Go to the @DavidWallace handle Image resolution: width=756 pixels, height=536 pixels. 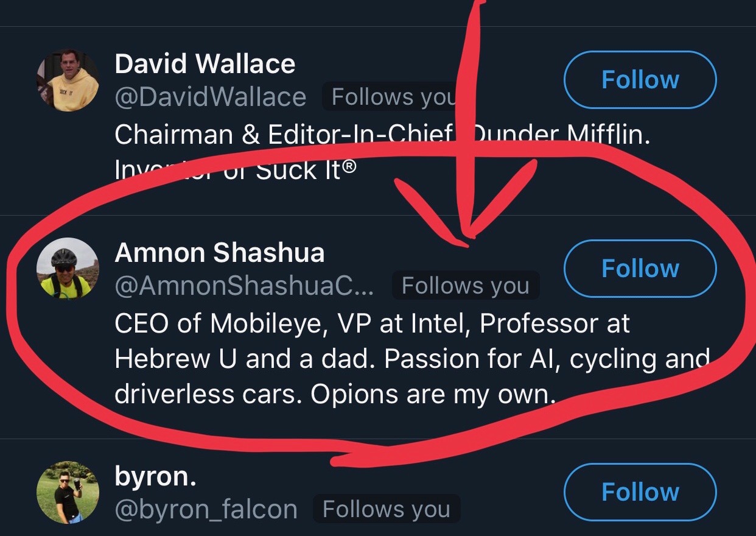pyautogui.click(x=211, y=97)
